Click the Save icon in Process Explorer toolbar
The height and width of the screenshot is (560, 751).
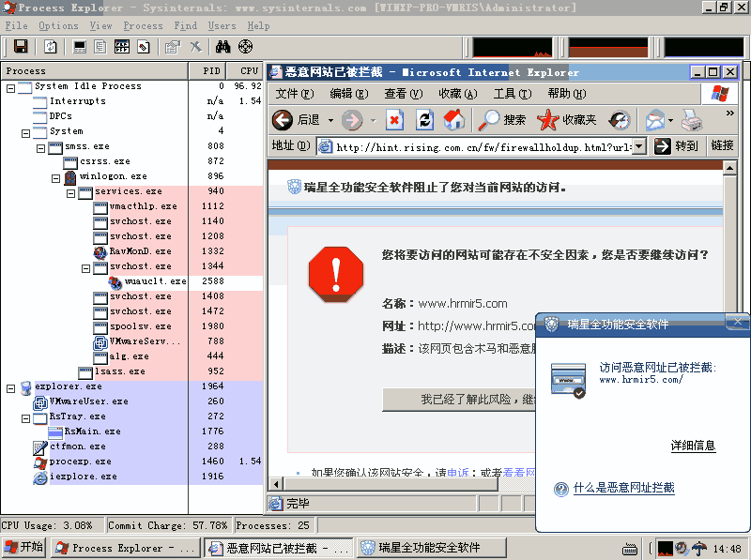21,47
